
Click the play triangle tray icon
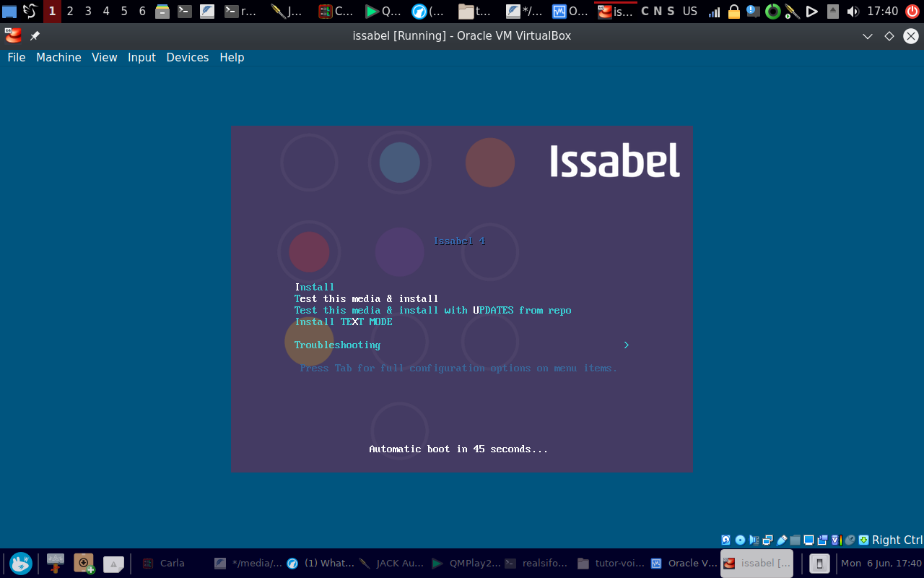(812, 11)
